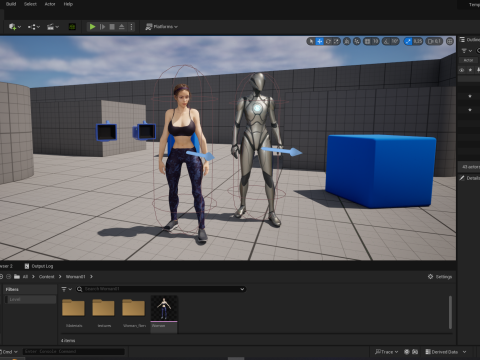Click the All folder icon in breadcrumb
Screen dimensions: 480x360
[17, 277]
